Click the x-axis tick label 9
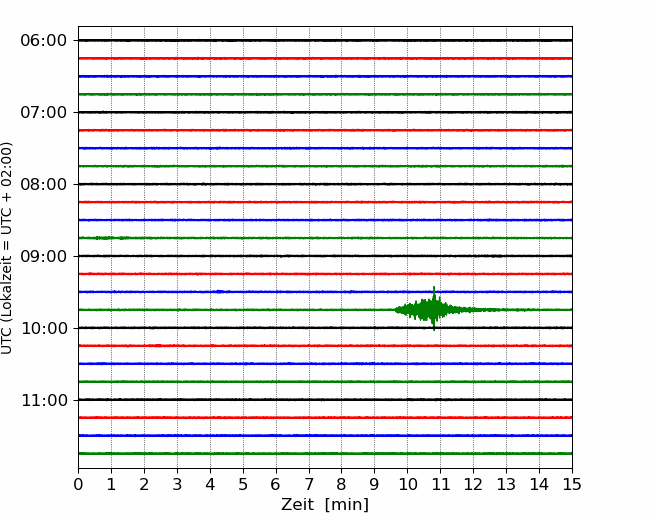The width and height of the screenshot is (650, 520). click(374, 484)
